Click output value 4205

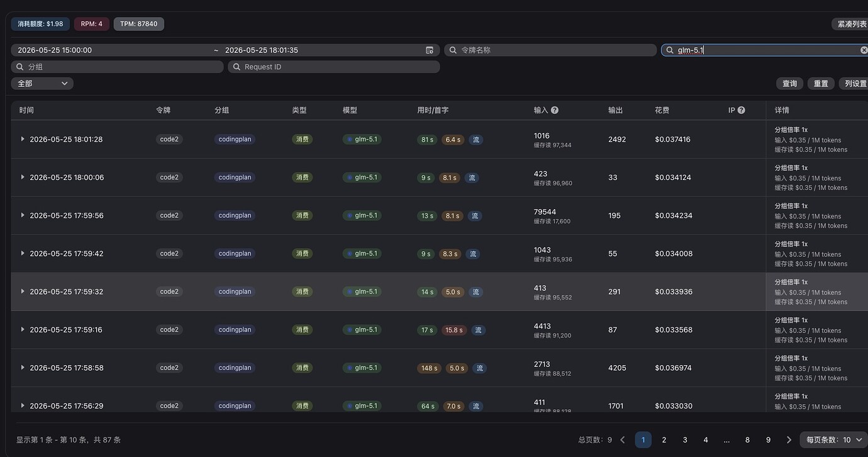[617, 368]
